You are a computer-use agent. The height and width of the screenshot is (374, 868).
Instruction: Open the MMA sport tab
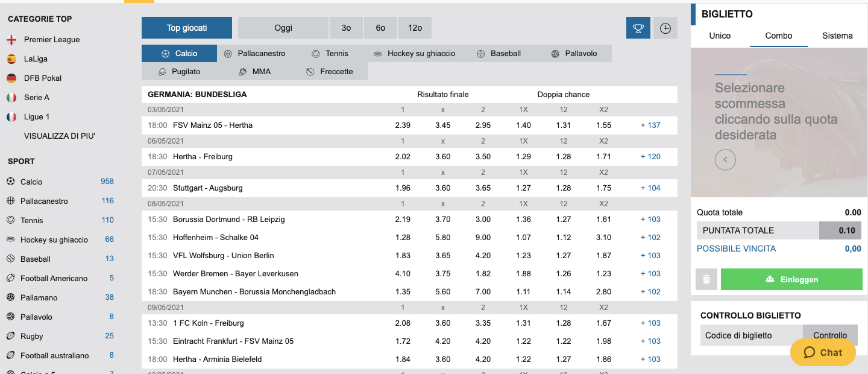tap(254, 72)
